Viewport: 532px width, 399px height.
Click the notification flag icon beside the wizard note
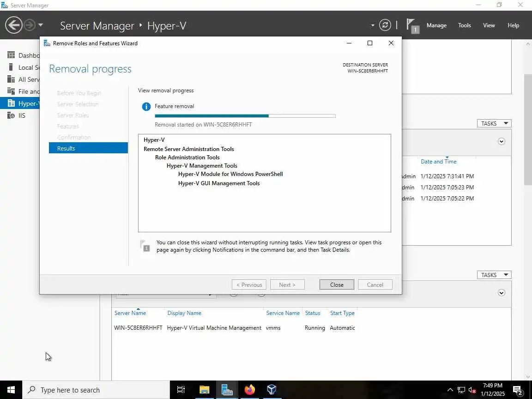tap(145, 245)
